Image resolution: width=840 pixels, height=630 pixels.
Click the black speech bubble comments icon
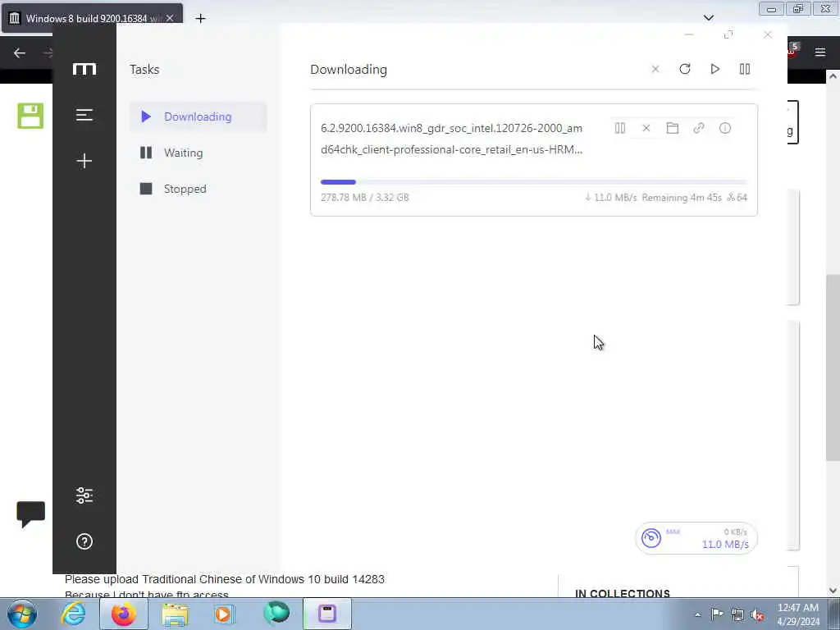click(31, 514)
